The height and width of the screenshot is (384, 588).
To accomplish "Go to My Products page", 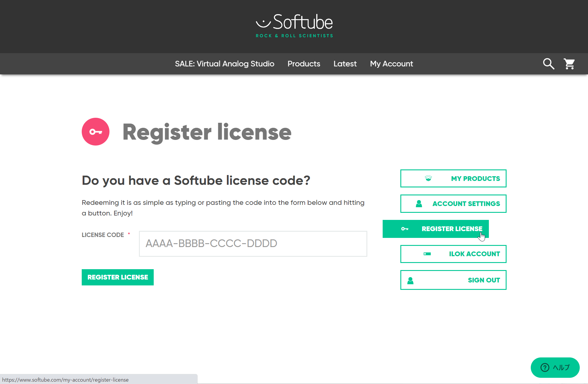I will (x=453, y=178).
